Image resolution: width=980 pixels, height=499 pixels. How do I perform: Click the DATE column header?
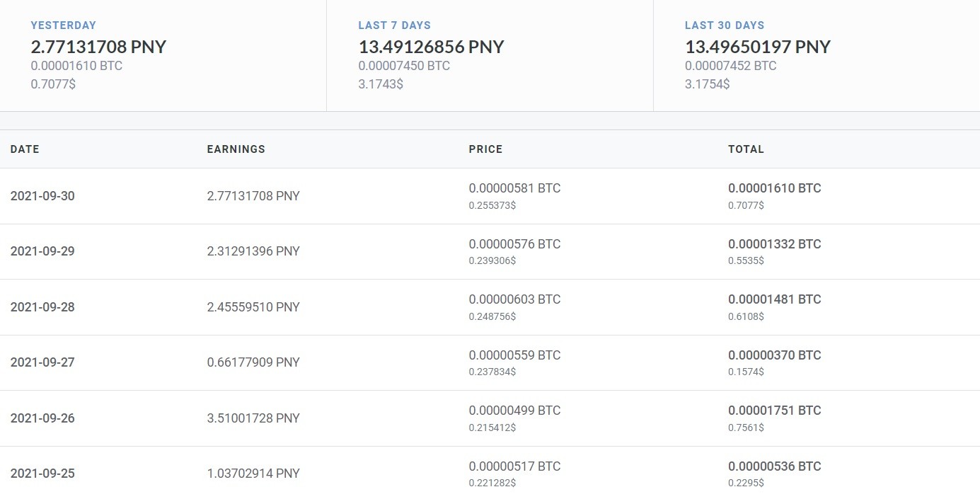[25, 149]
